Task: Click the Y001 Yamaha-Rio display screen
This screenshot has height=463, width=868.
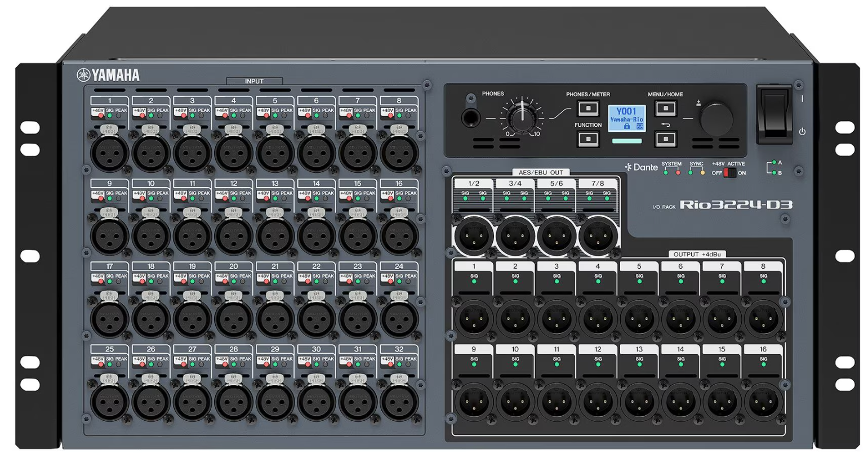Action: point(626,118)
